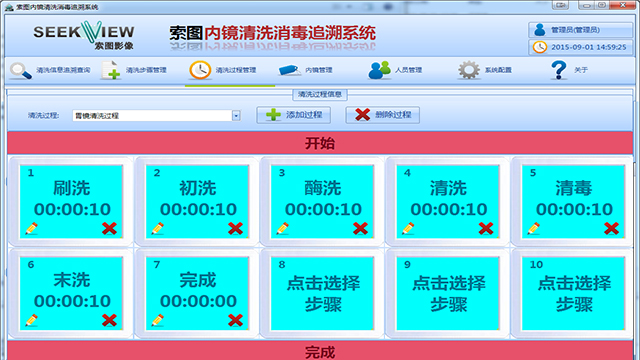This screenshot has width=640, height=360.
Task: Edit step 2 初洗 with pencil icon
Action: pyautogui.click(x=158, y=228)
